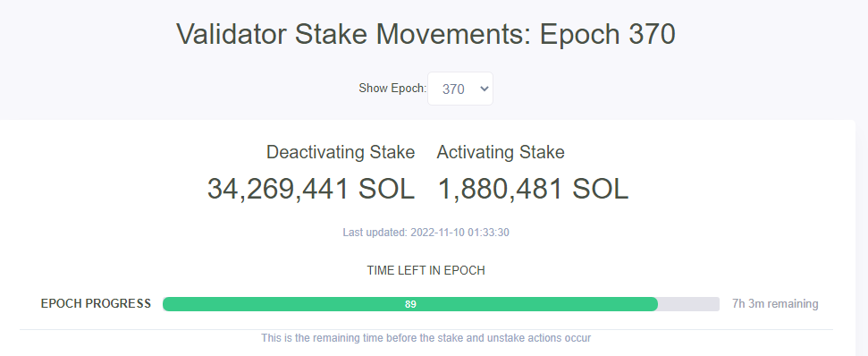Click the "Show Epoch:" label
This screenshot has width=868, height=356.
click(392, 88)
